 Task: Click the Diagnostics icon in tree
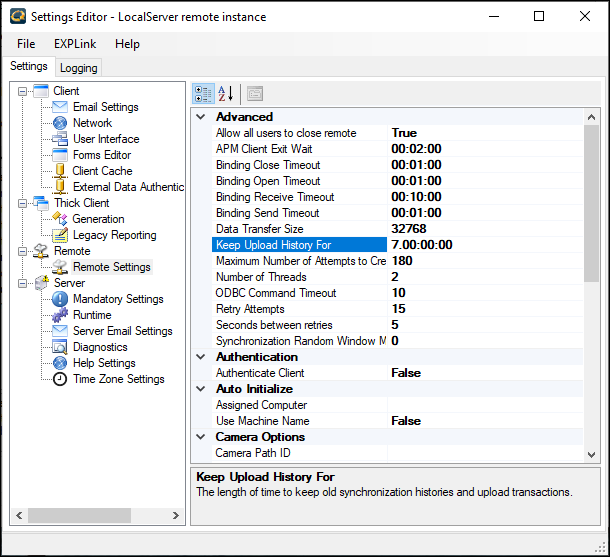coord(60,347)
